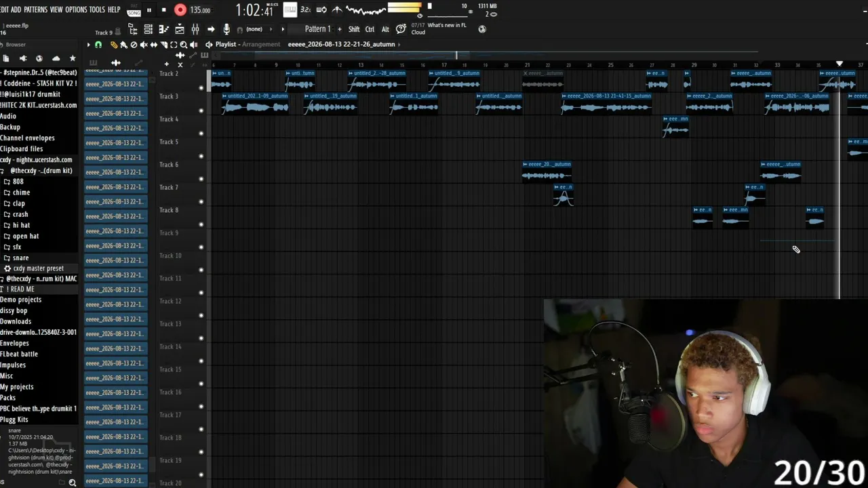The image size is (868, 488).
Task: Open the HELP menu
Action: tap(114, 9)
